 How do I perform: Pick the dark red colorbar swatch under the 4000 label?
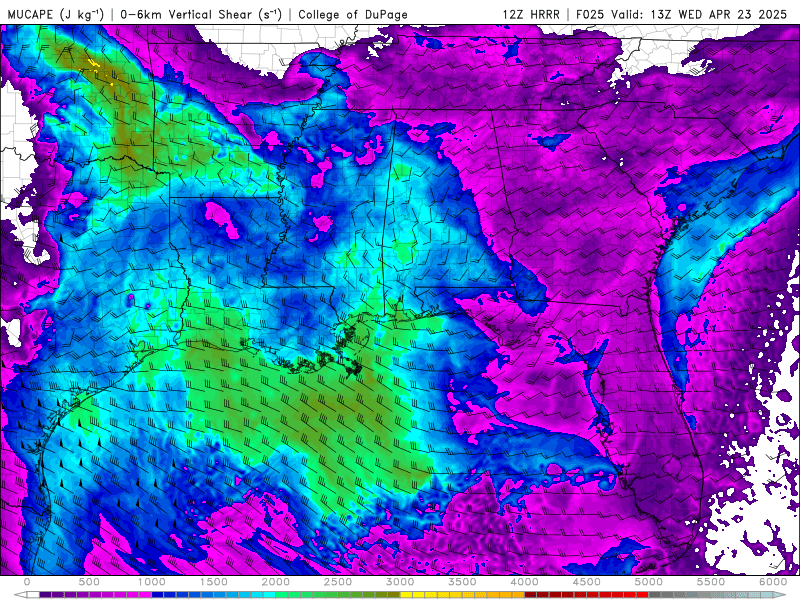pyautogui.click(x=531, y=594)
